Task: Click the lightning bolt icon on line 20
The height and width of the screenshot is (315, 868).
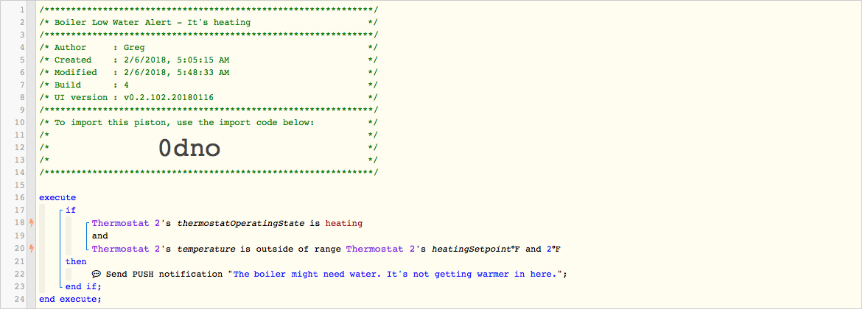Action: 31,249
